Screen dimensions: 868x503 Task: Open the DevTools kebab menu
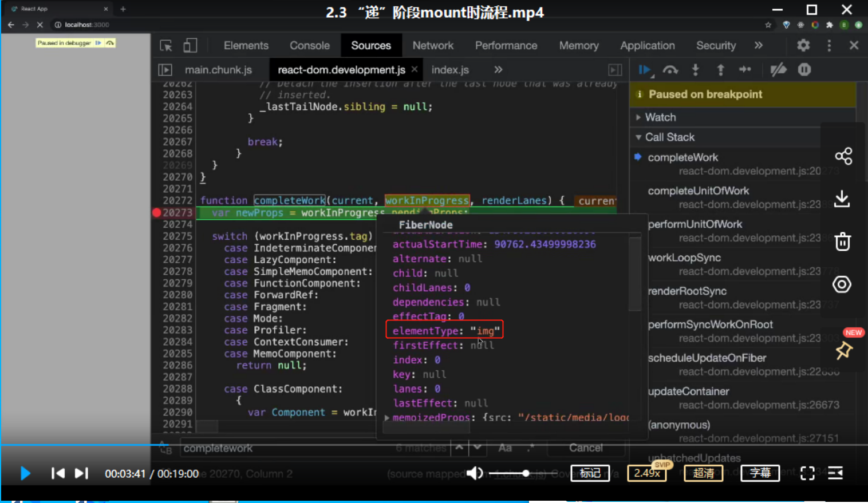click(x=829, y=45)
